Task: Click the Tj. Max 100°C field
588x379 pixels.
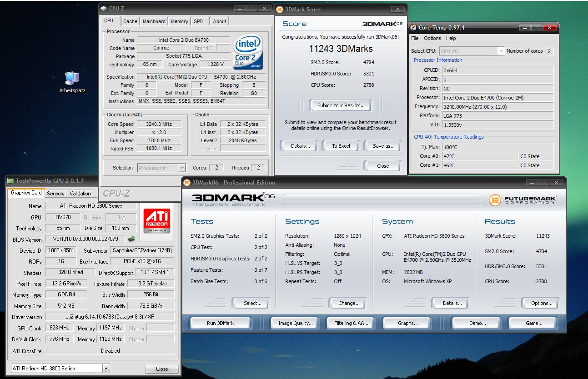Action: click(498, 147)
